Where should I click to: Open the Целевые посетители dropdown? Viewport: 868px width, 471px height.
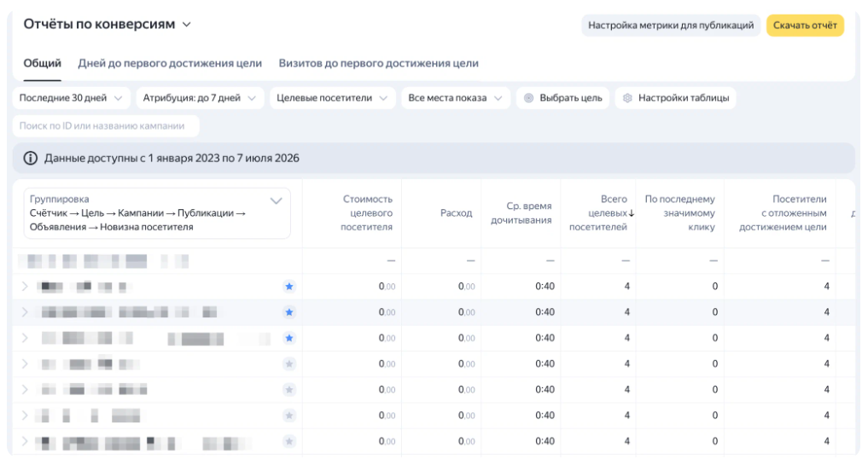[x=332, y=98]
